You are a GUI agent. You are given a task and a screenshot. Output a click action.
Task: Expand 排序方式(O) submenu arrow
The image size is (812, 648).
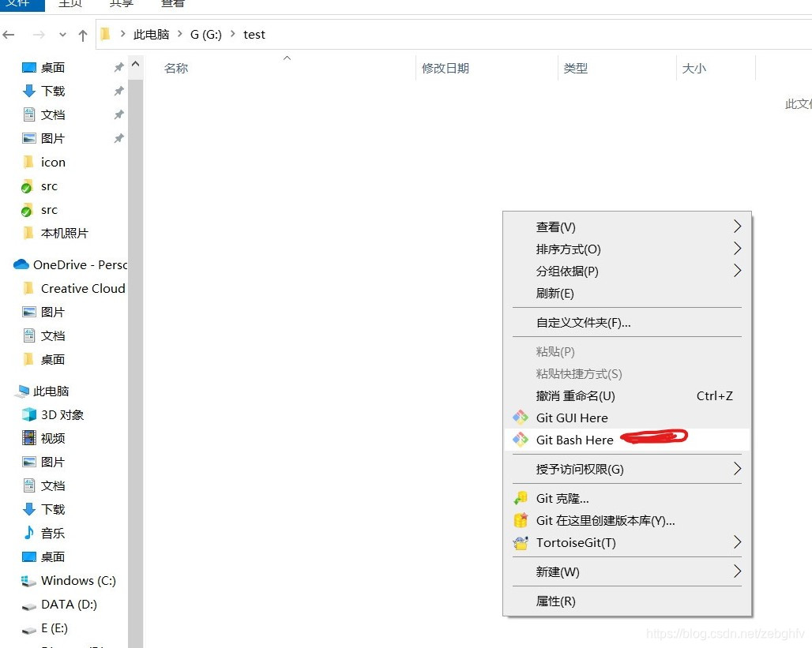click(x=738, y=249)
